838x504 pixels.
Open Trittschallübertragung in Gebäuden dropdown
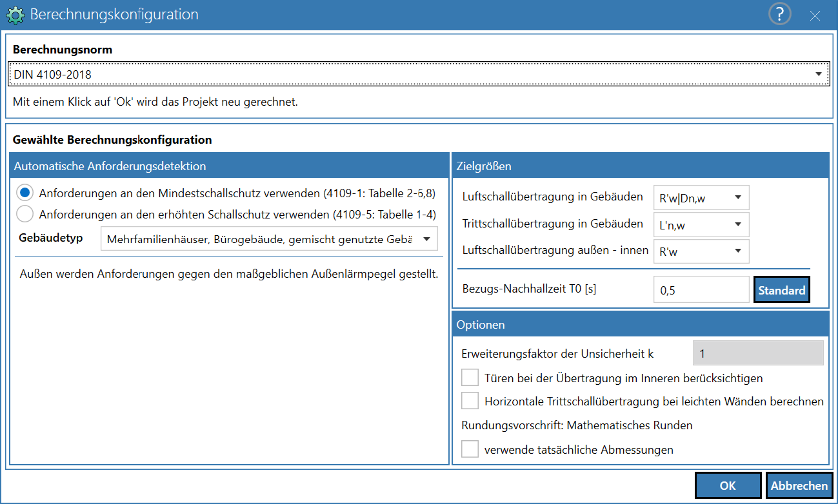701,224
